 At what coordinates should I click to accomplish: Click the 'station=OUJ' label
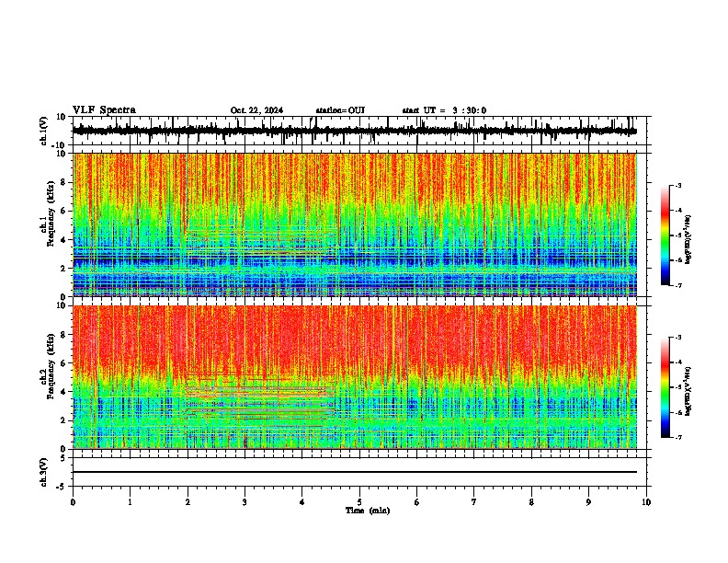[340, 110]
